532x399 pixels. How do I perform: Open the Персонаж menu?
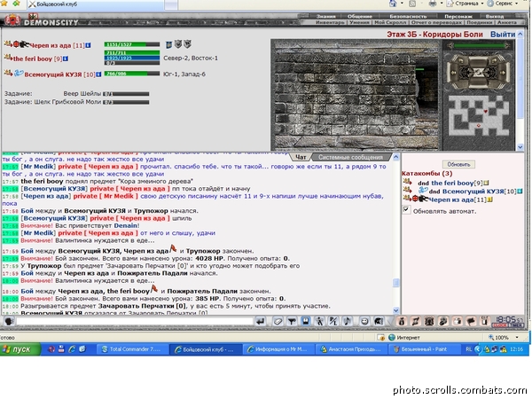[458, 16]
